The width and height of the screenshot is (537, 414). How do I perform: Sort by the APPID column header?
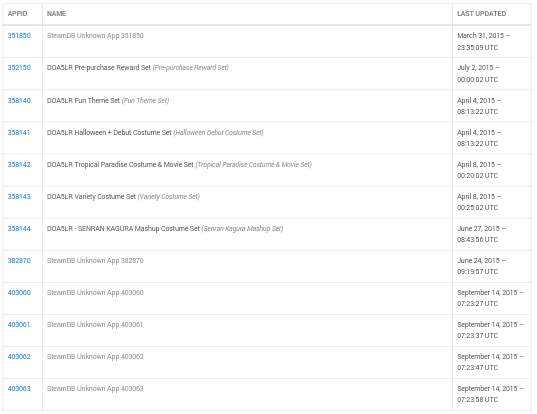[x=17, y=14]
